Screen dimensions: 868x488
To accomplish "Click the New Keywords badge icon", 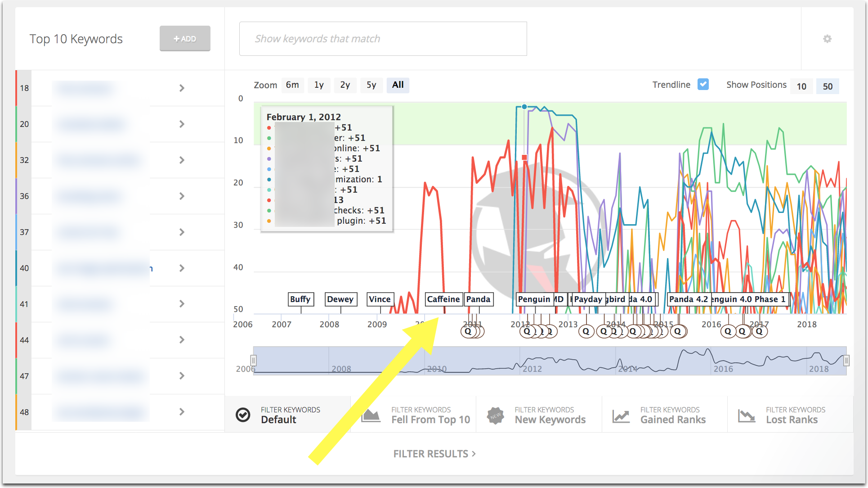I will [496, 416].
